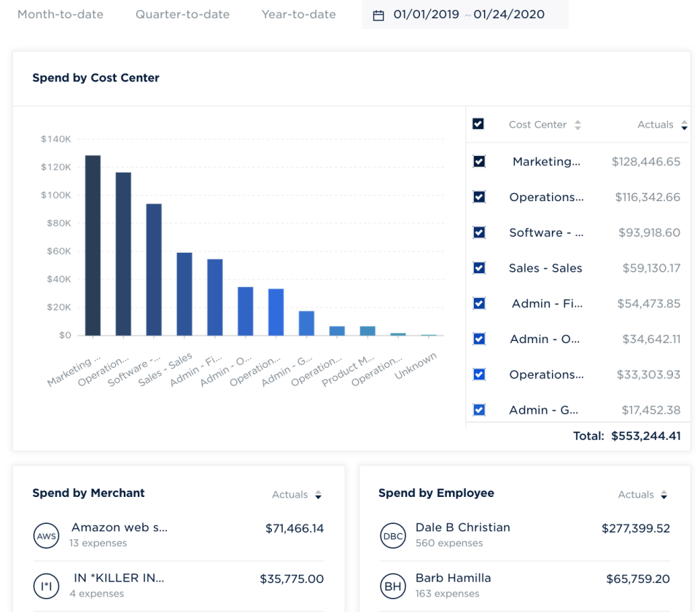
Task: Open the custom date range 01/01/2019 ~ 01/24/2020
Action: click(464, 14)
